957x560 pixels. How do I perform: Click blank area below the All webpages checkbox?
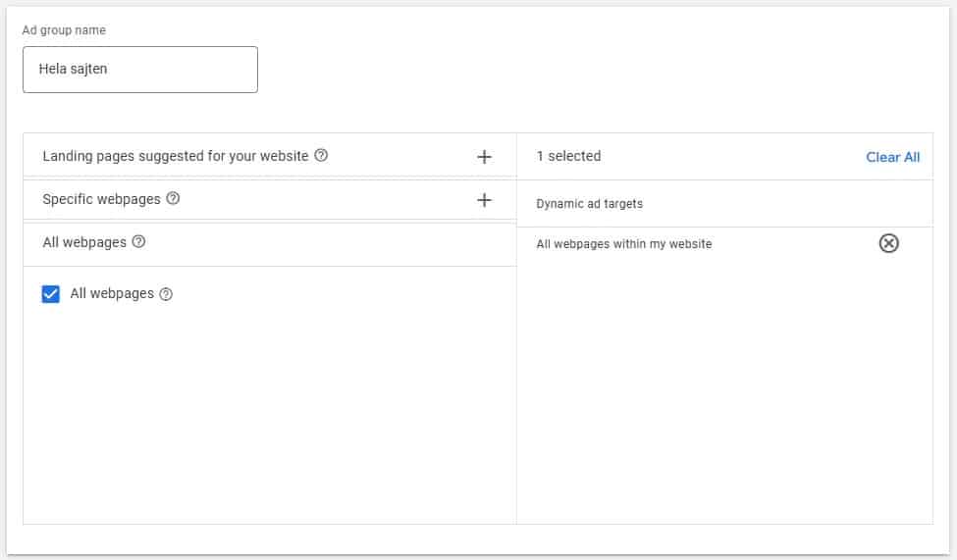(x=270, y=415)
